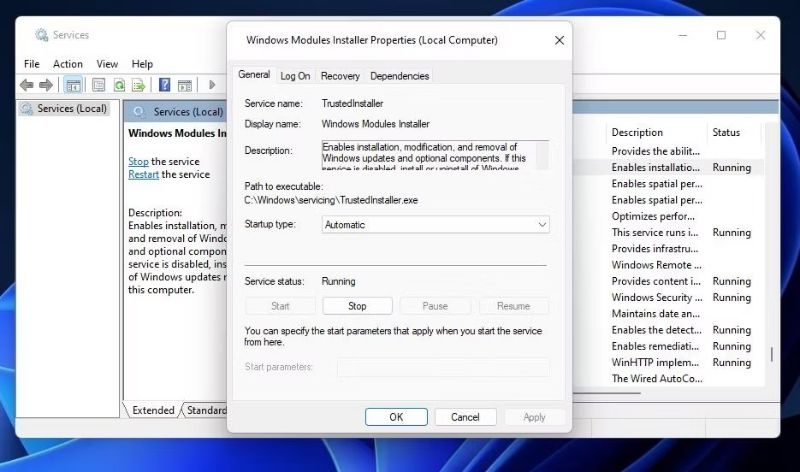Image resolution: width=800 pixels, height=472 pixels.
Task: Click the Description box scrollbar
Action: pyautogui.click(x=542, y=155)
